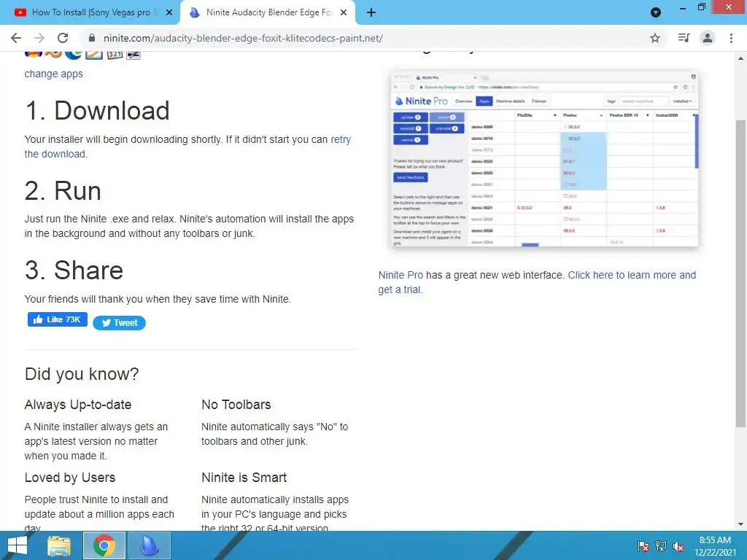Image resolution: width=747 pixels, height=560 pixels.
Task: Click the K-Lite Codecs 321 app icon
Action: coord(115,55)
